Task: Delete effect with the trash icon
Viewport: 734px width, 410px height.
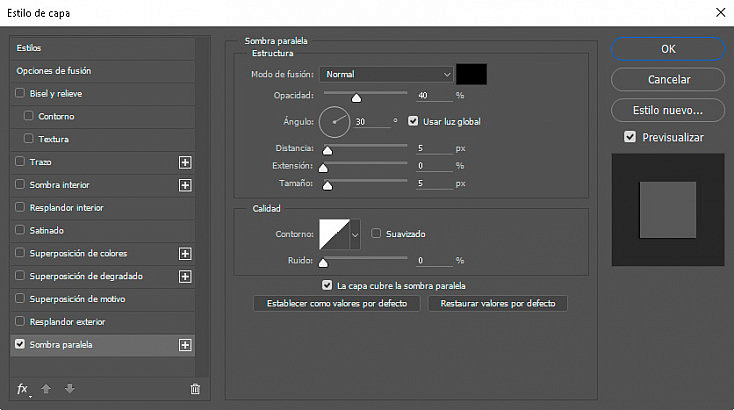Action: point(195,389)
